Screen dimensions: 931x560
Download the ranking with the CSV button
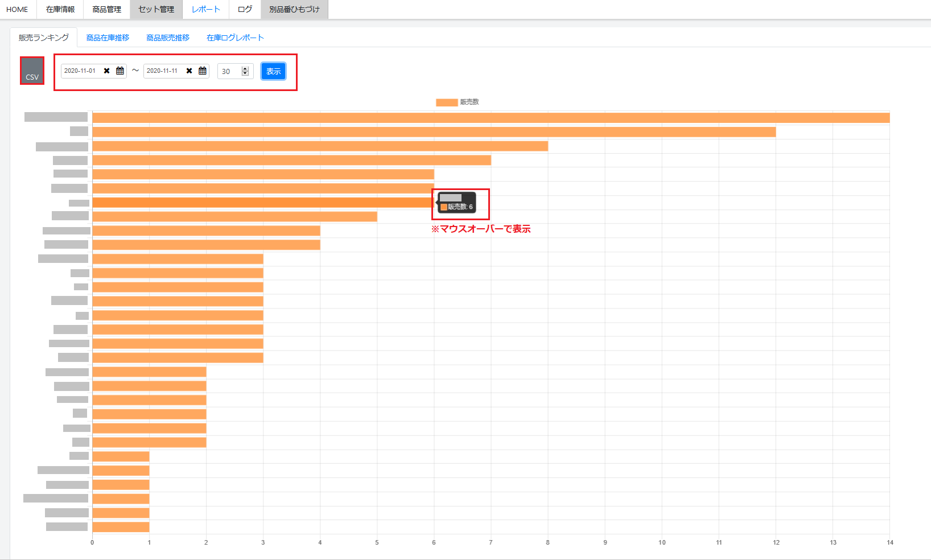[32, 71]
